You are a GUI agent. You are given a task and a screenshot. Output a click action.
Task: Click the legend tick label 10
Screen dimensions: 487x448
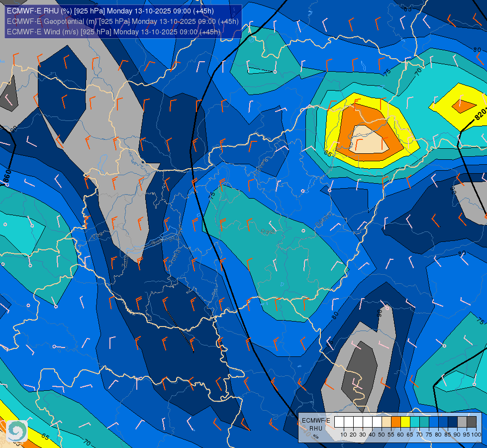(344, 435)
